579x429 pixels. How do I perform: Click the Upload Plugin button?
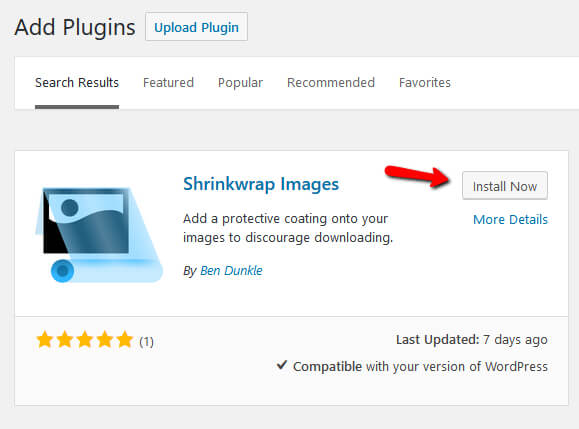196,27
